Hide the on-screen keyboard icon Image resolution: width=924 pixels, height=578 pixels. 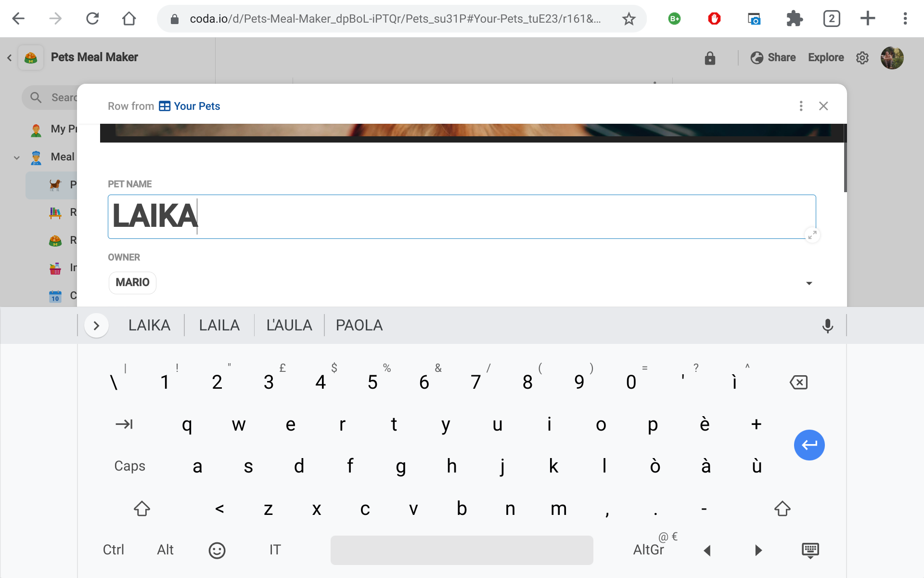click(810, 550)
